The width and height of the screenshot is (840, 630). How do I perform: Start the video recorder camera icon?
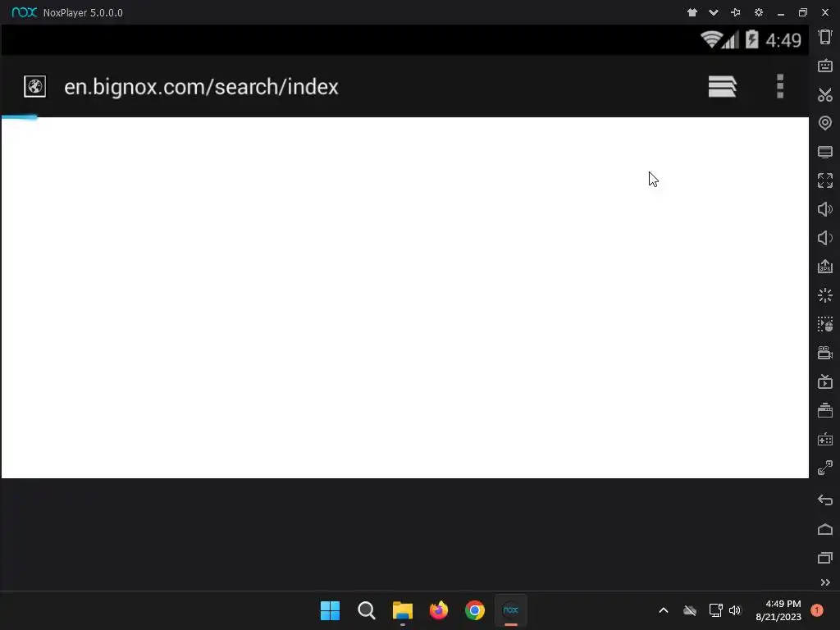[x=825, y=353]
